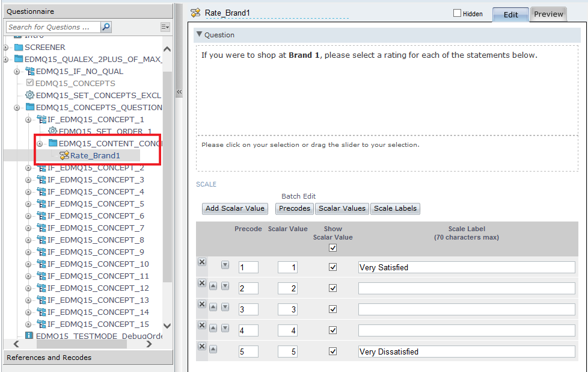Collapse EDMQ15_CONCEPTS_QUESTION folder node

click(17, 108)
